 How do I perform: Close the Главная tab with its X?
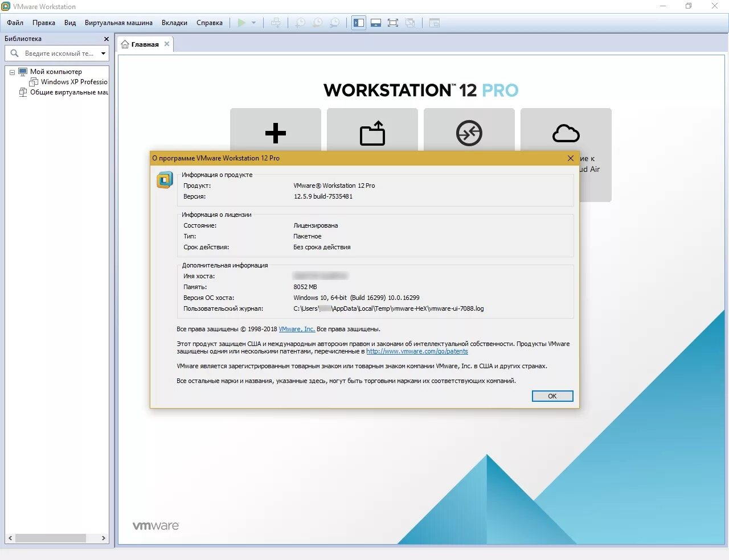tap(167, 44)
